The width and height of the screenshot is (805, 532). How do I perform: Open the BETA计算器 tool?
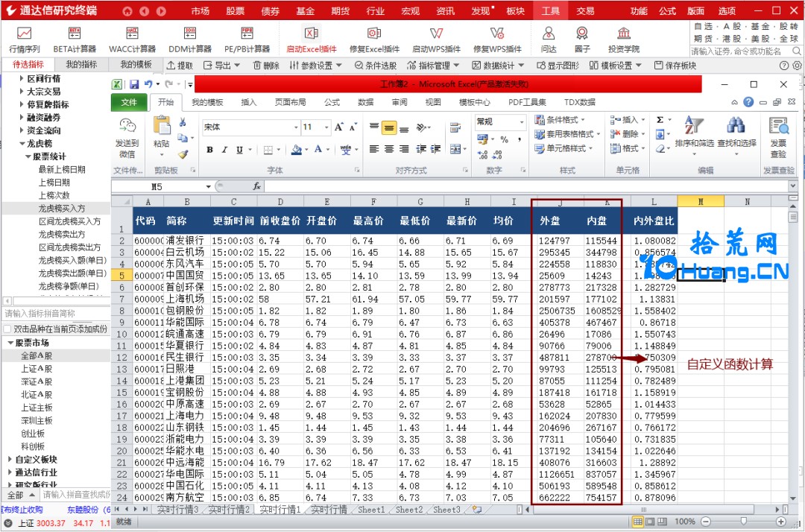coord(75,39)
